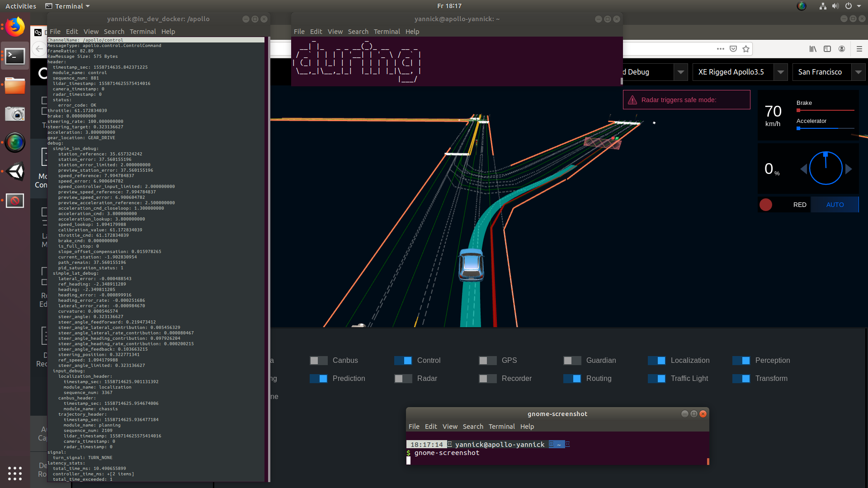
Task: Open Help menu in apollo-yannick terminal
Action: click(412, 32)
